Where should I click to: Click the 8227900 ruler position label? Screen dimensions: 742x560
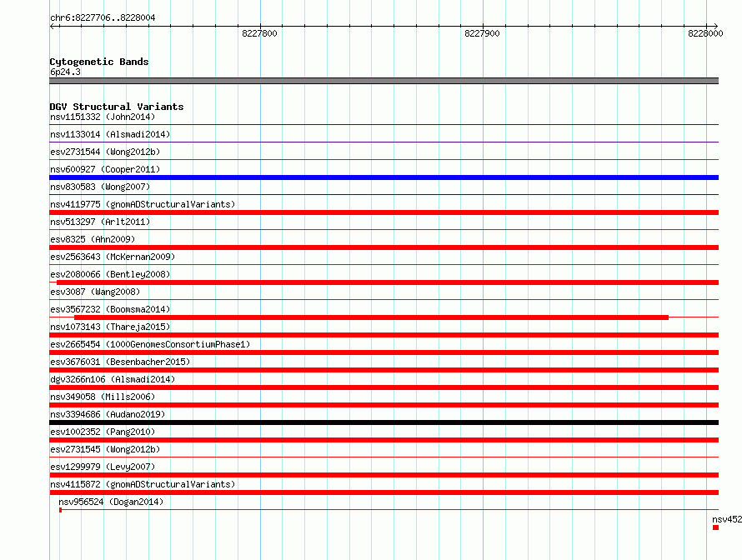tap(482, 33)
